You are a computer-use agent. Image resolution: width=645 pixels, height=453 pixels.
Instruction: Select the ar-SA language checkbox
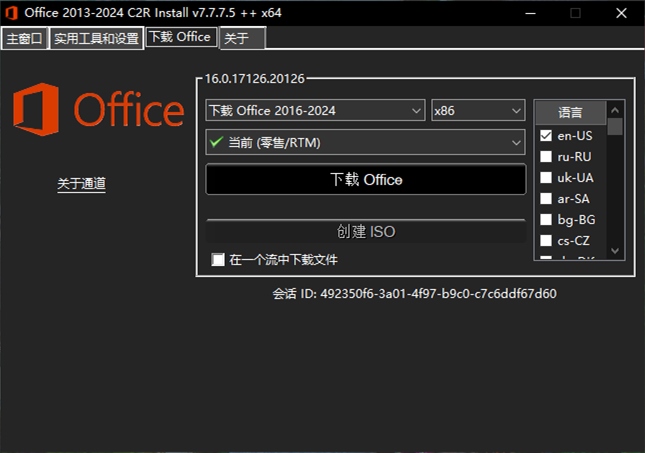point(546,198)
